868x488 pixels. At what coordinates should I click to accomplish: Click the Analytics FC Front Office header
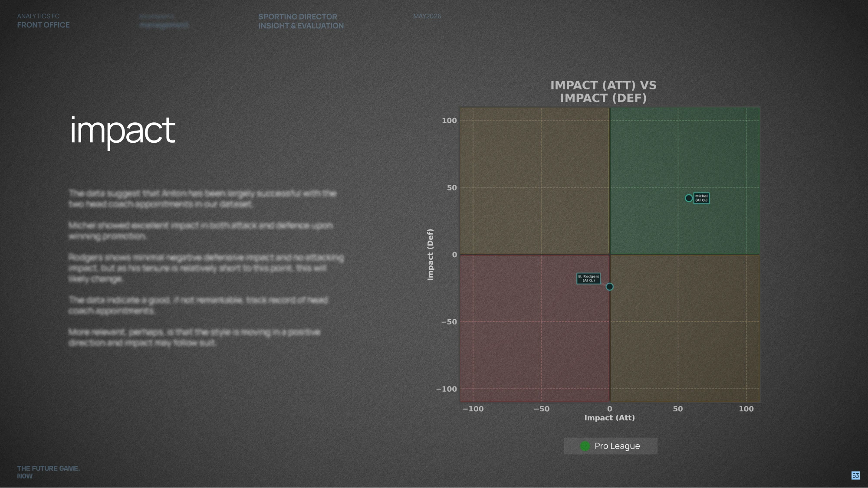[43, 21]
